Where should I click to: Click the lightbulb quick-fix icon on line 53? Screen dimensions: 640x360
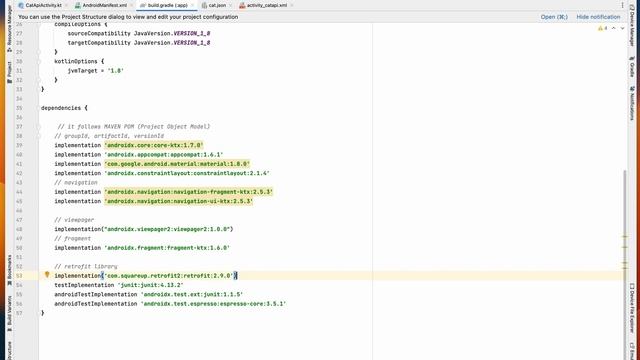pos(47,275)
